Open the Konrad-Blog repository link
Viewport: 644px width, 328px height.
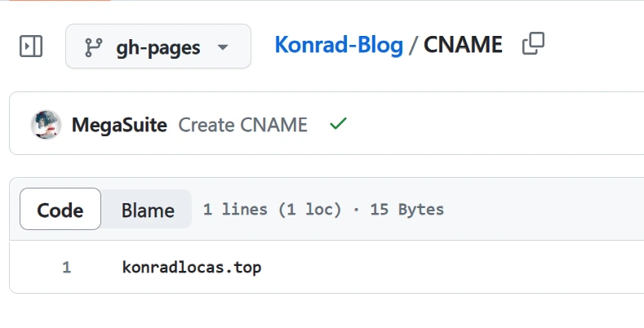point(339,45)
